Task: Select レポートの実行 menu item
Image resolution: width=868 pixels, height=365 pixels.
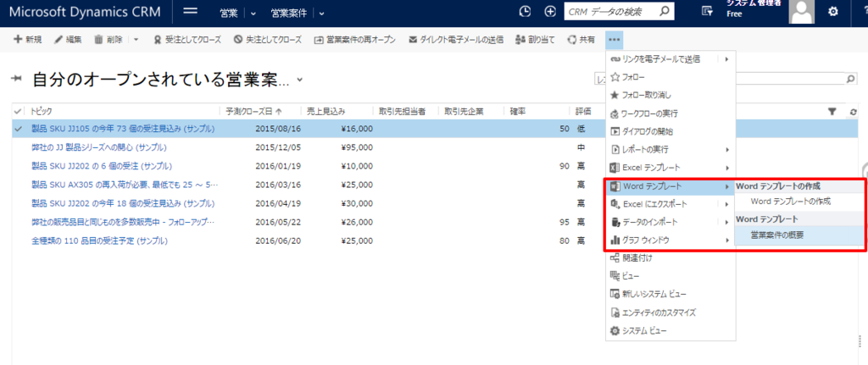Action: pos(670,150)
